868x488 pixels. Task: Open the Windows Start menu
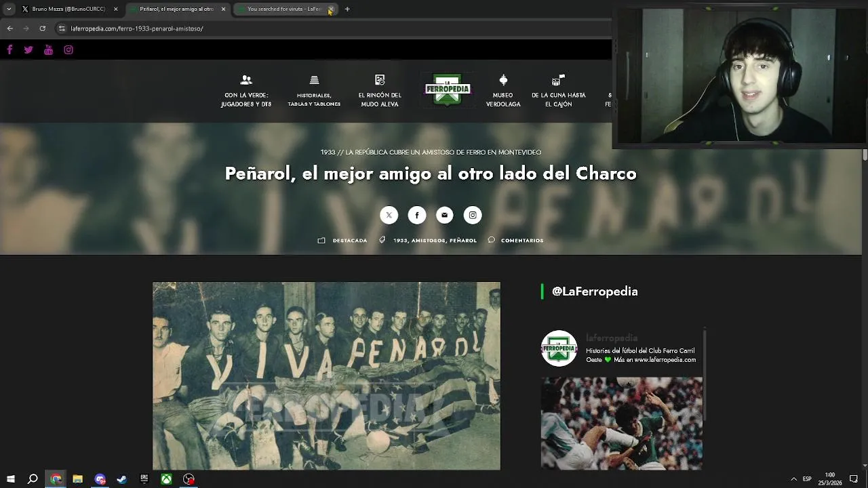pos(10,479)
